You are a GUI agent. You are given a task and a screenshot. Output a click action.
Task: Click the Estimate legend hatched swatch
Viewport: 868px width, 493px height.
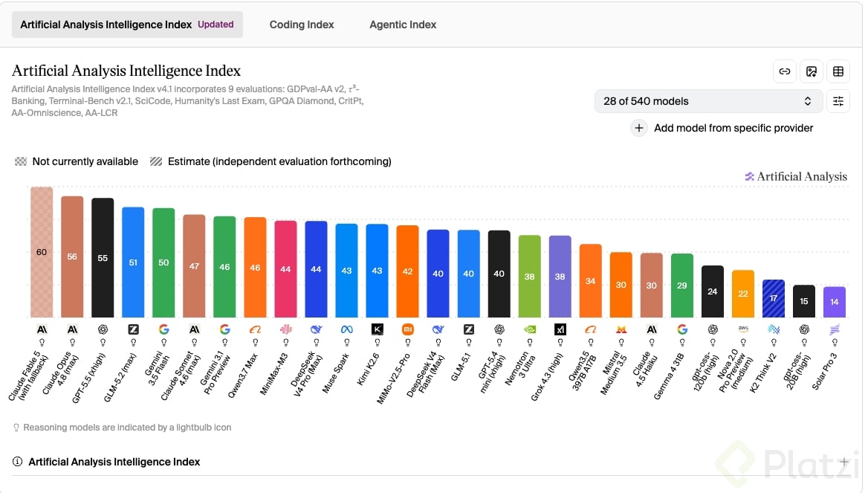tap(156, 161)
